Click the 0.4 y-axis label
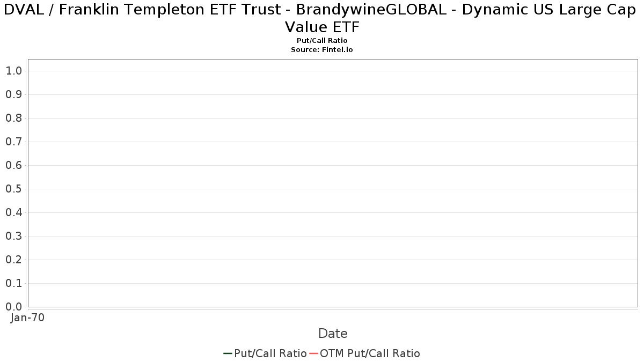Screen dimensions: 644x362 pyautogui.click(x=13, y=212)
